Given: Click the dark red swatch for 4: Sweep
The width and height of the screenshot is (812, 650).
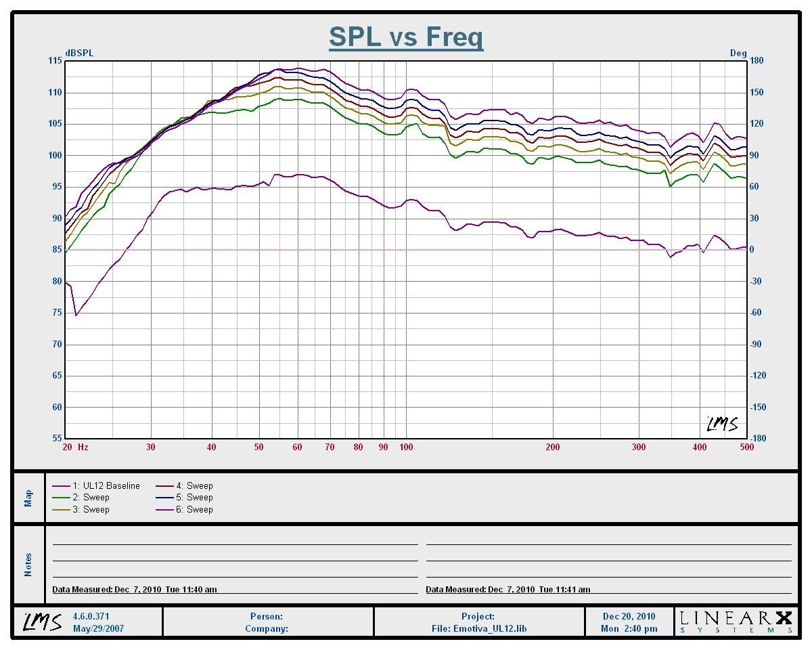Looking at the screenshot, I should (x=166, y=486).
